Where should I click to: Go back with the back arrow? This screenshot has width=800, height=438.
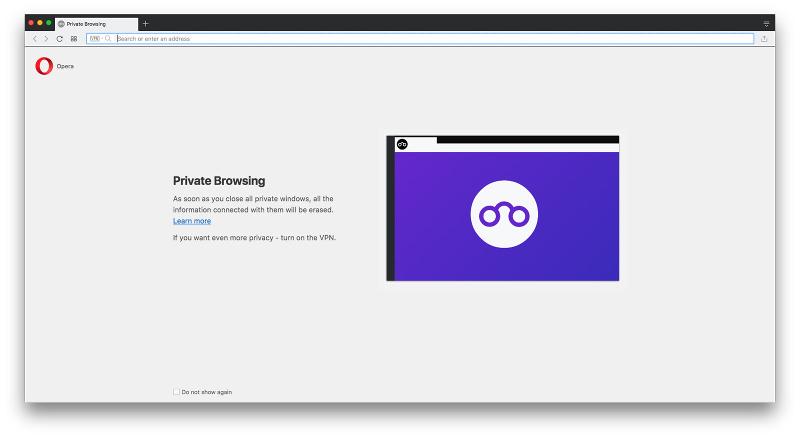35,39
